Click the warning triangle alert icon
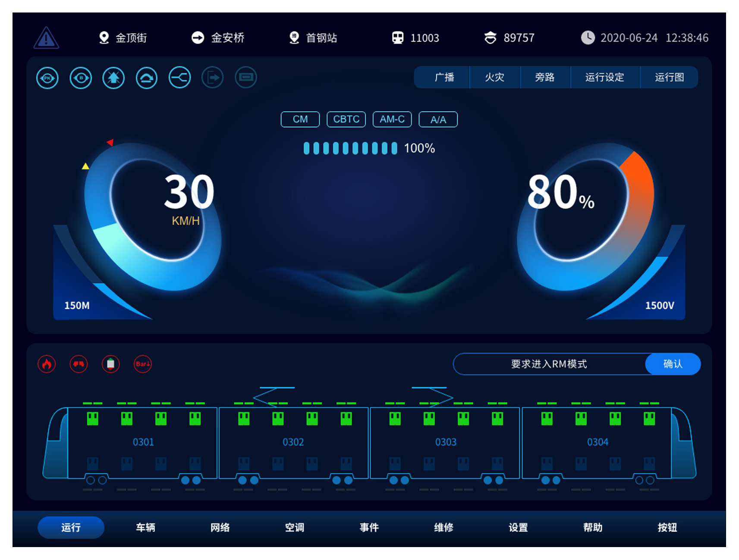Image resolution: width=739 pixels, height=560 pixels. pos(46,38)
